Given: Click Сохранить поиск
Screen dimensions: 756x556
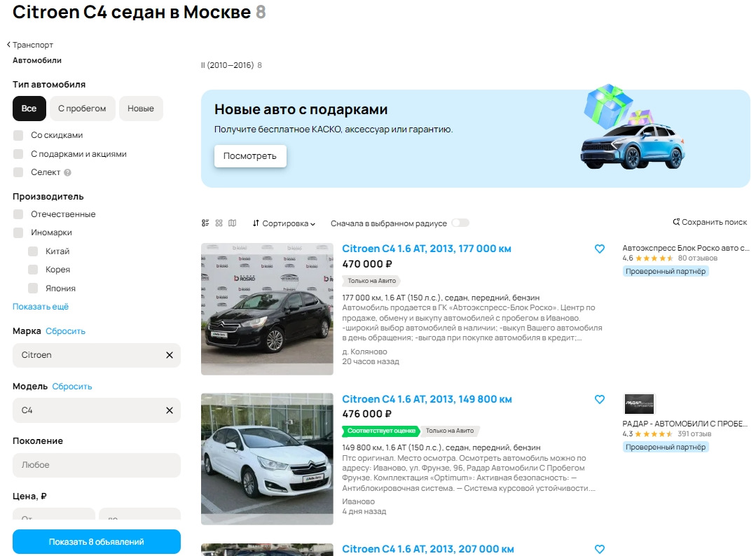Looking at the screenshot, I should (x=710, y=222).
